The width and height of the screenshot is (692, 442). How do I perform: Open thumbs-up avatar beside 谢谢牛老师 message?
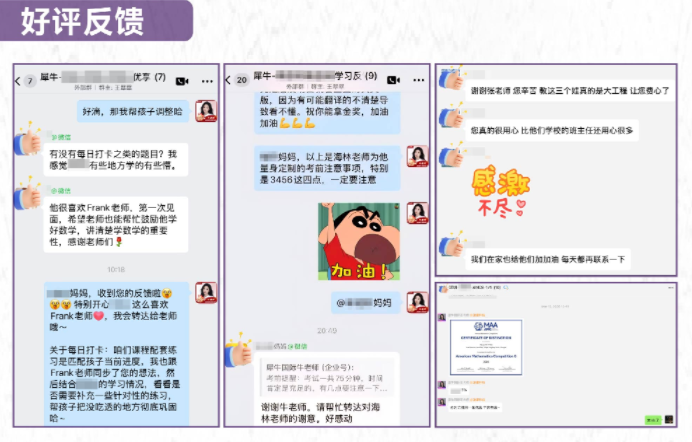click(238, 351)
